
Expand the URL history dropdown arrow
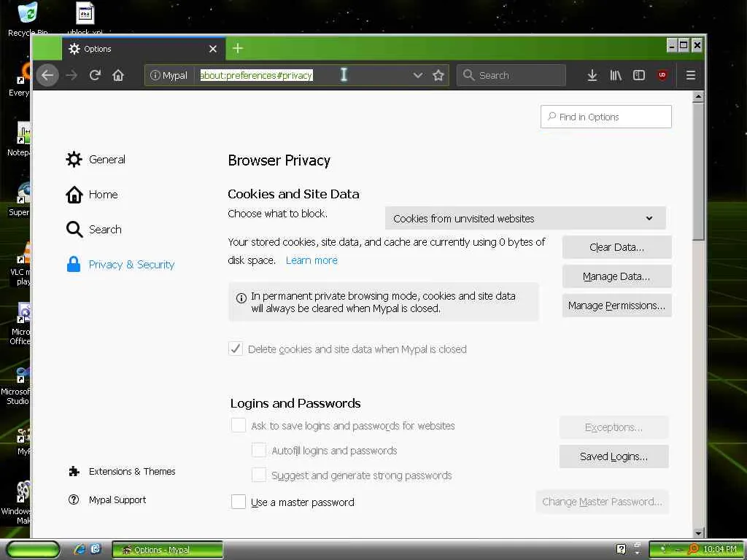pos(418,75)
